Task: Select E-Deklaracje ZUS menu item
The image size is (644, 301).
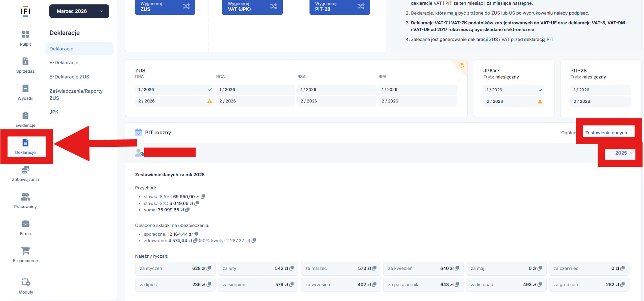Action: click(69, 77)
